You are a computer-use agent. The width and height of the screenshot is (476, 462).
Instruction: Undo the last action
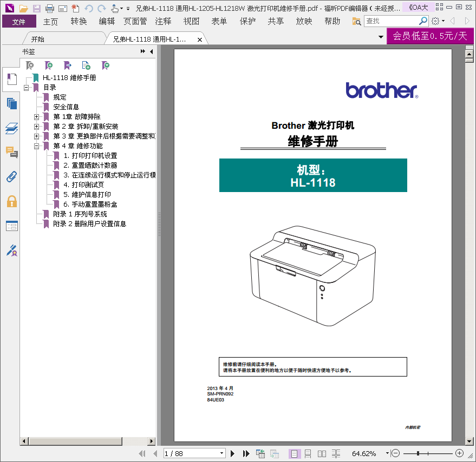click(x=89, y=8)
